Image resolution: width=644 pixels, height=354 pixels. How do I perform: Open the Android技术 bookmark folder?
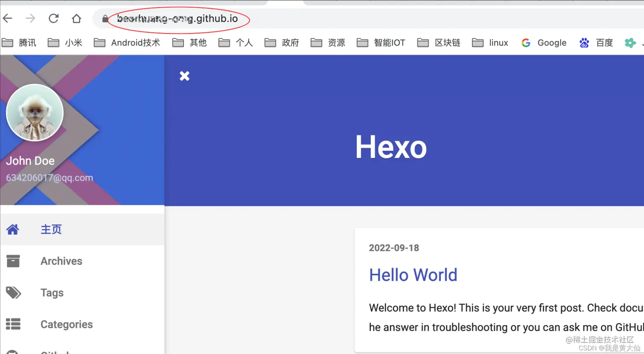click(x=127, y=43)
